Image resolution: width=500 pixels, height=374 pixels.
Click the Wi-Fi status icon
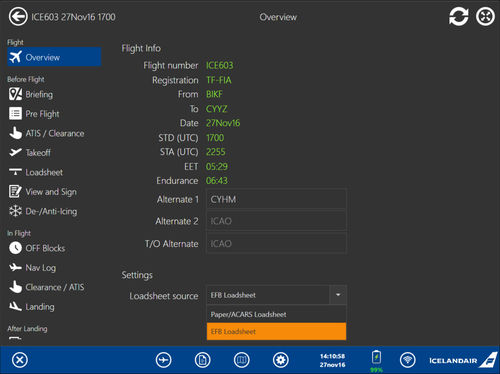click(407, 360)
